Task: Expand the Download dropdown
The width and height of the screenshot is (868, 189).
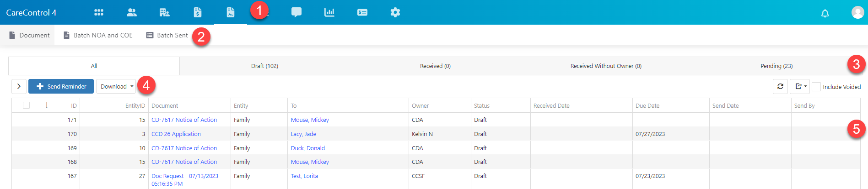Action: click(x=116, y=86)
